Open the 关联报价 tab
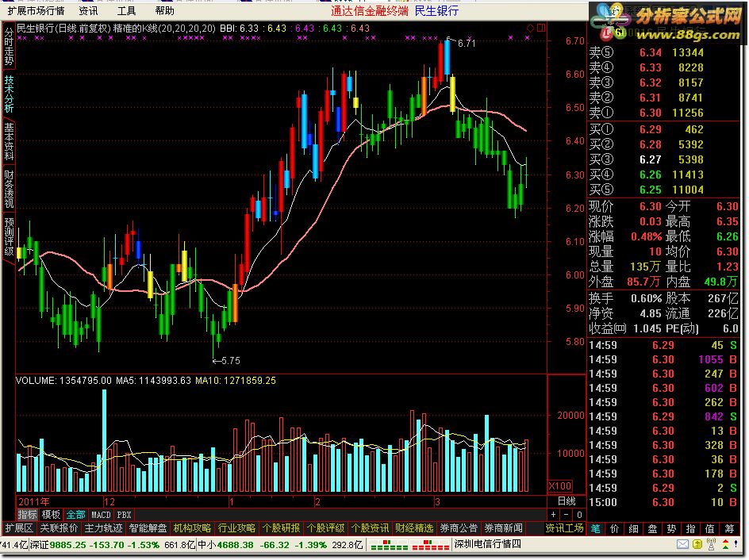 click(59, 528)
